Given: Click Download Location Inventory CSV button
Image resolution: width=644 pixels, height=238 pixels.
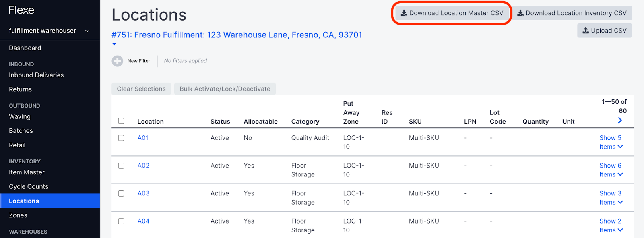Looking at the screenshot, I should coord(572,13).
